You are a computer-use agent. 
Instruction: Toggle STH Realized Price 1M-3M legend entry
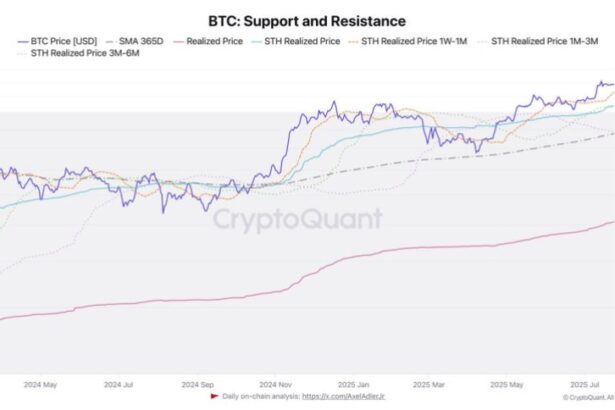point(544,41)
